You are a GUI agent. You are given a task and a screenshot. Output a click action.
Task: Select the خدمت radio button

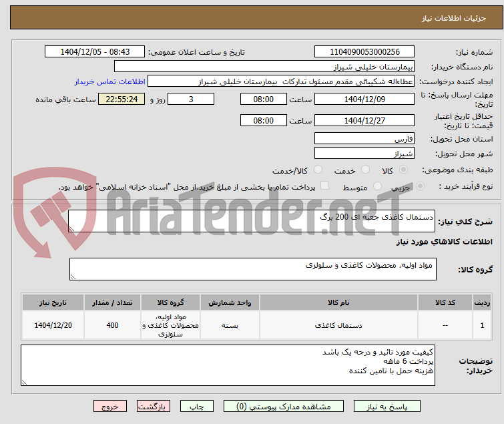pyautogui.click(x=365, y=170)
